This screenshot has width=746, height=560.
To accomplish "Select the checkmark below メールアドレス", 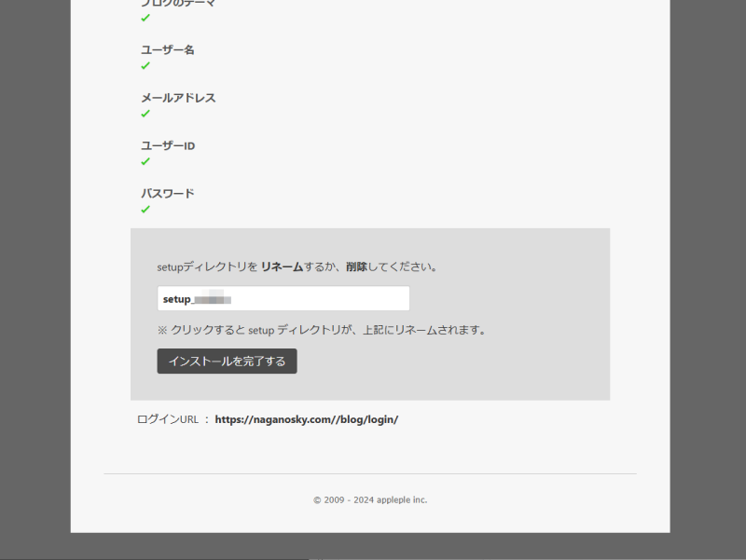I will (x=145, y=114).
